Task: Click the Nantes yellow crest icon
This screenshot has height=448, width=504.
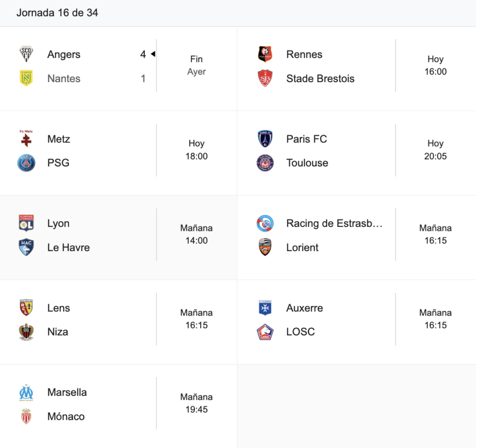Action: click(26, 78)
